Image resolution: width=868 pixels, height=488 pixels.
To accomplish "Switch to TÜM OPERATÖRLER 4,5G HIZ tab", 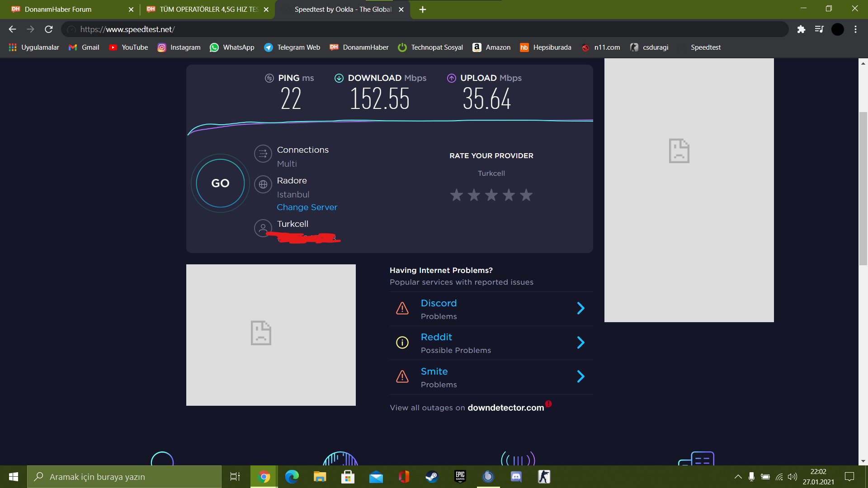I will pos(208,9).
